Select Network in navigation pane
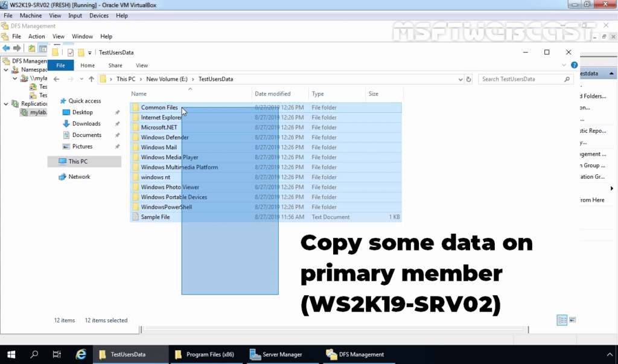 pos(79,177)
